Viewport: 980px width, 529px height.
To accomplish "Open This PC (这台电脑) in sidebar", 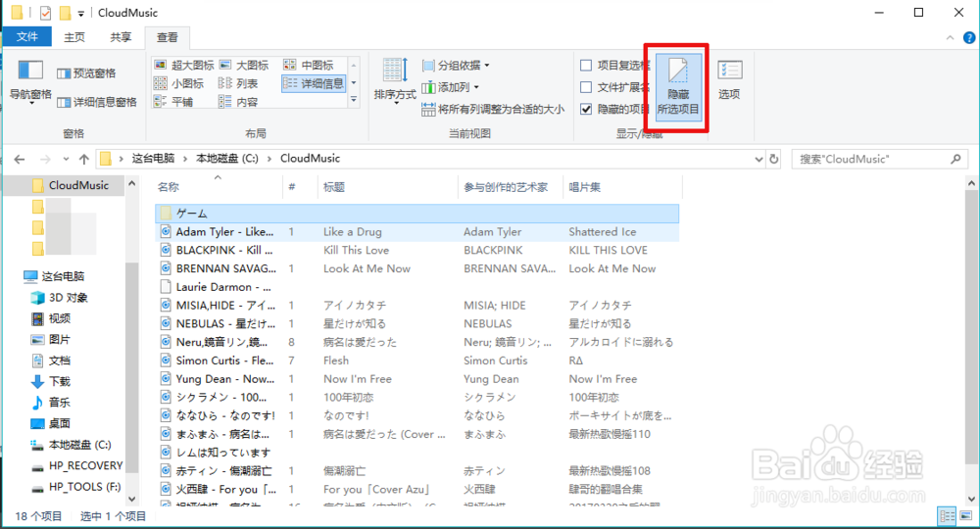I will click(54, 276).
